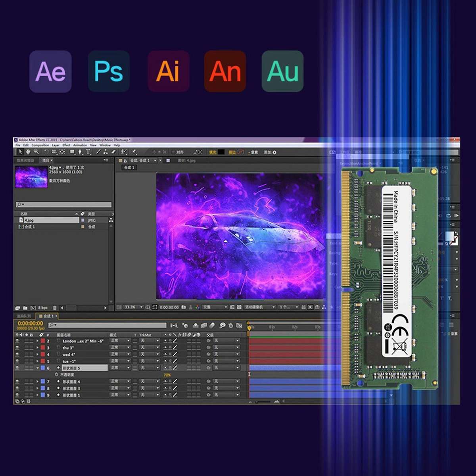476x476 pixels.
Task: Hide the London layer with its eye icon
Action: tap(17, 341)
